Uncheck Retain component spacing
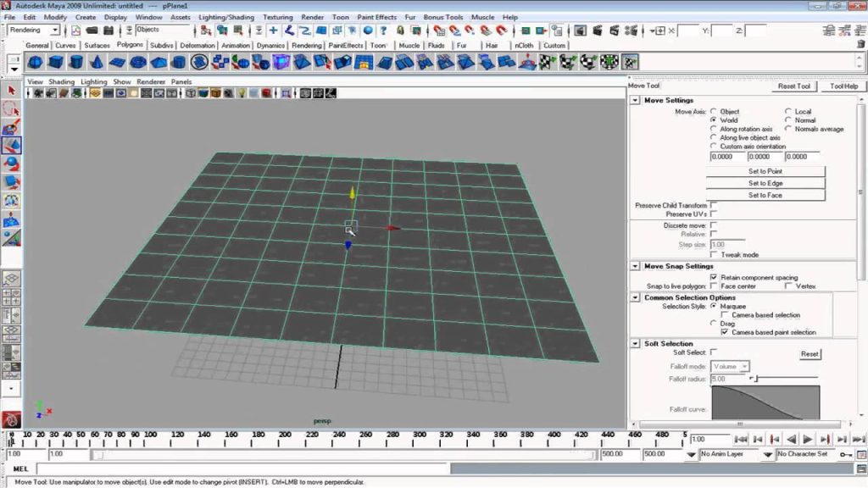 click(x=714, y=277)
